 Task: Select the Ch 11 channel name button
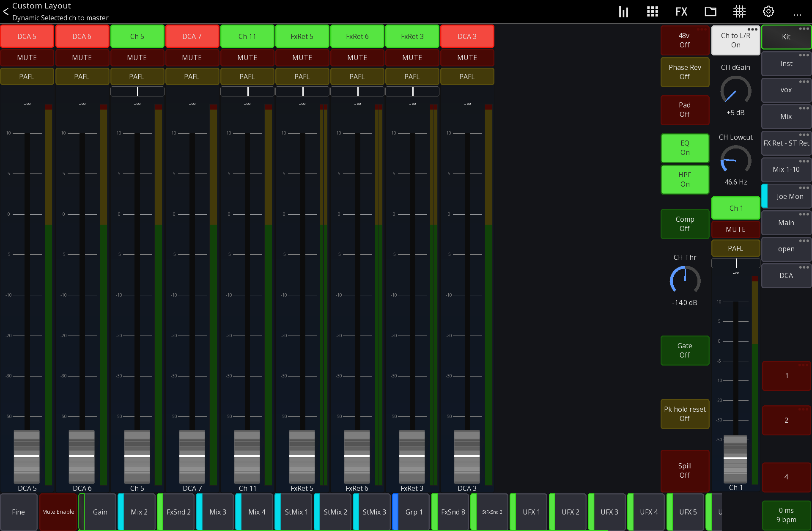[247, 36]
